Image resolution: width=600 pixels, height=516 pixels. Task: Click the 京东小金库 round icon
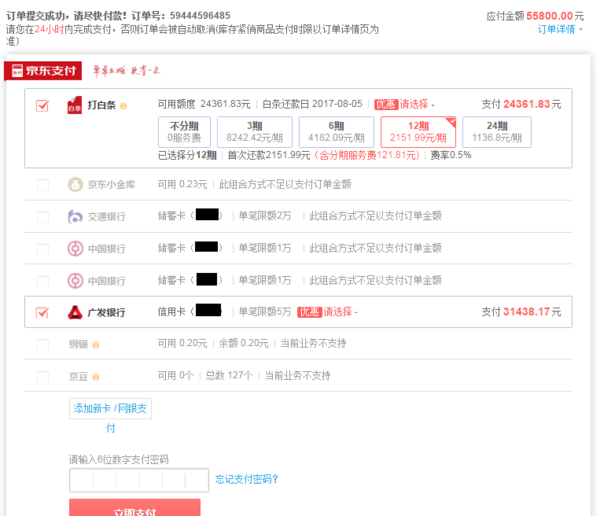[x=75, y=185]
